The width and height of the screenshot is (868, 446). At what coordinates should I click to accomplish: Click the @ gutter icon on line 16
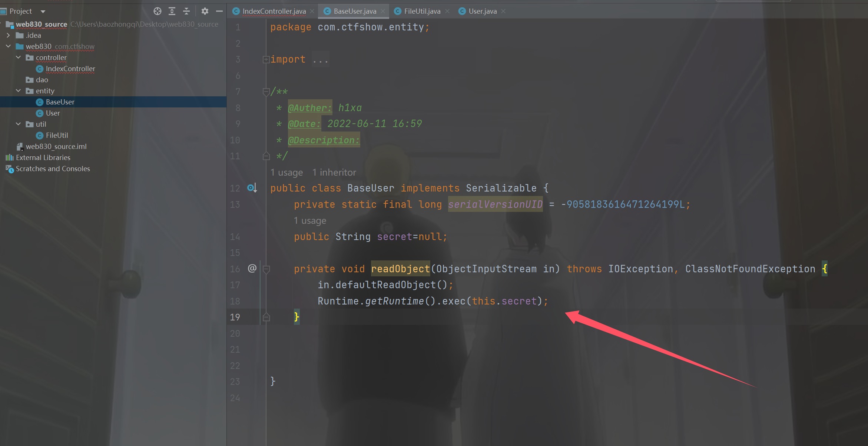[252, 269]
